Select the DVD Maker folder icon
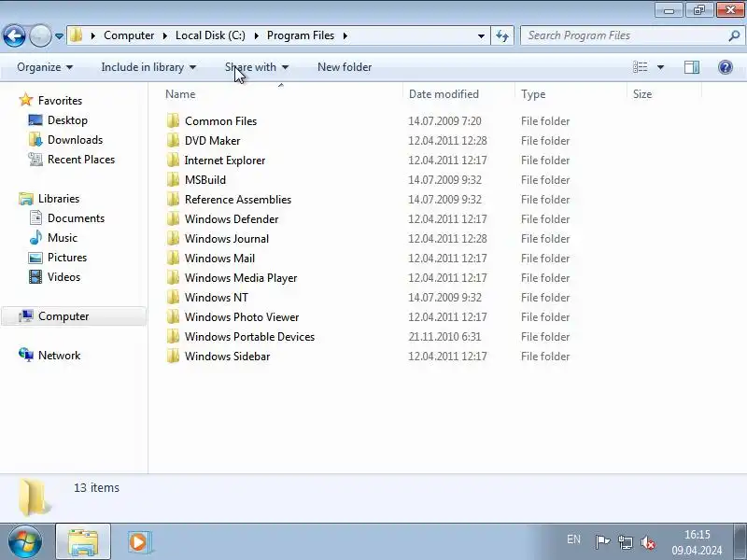The height and width of the screenshot is (560, 747). tap(173, 141)
